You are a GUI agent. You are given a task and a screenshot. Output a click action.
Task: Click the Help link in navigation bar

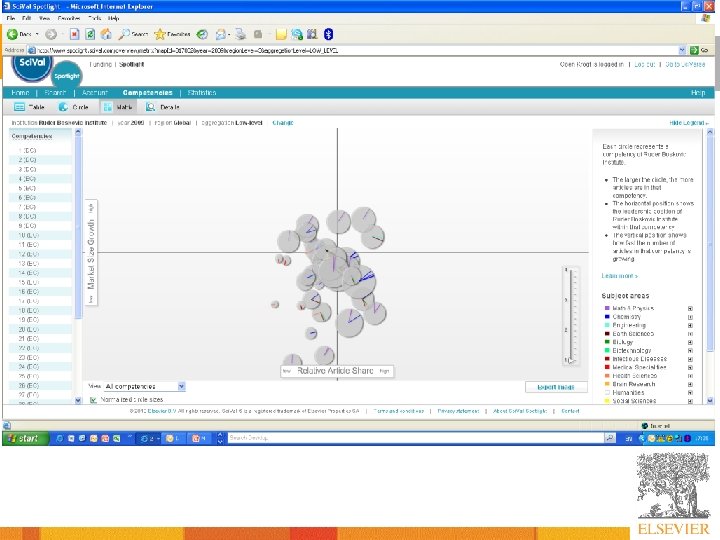(698, 93)
